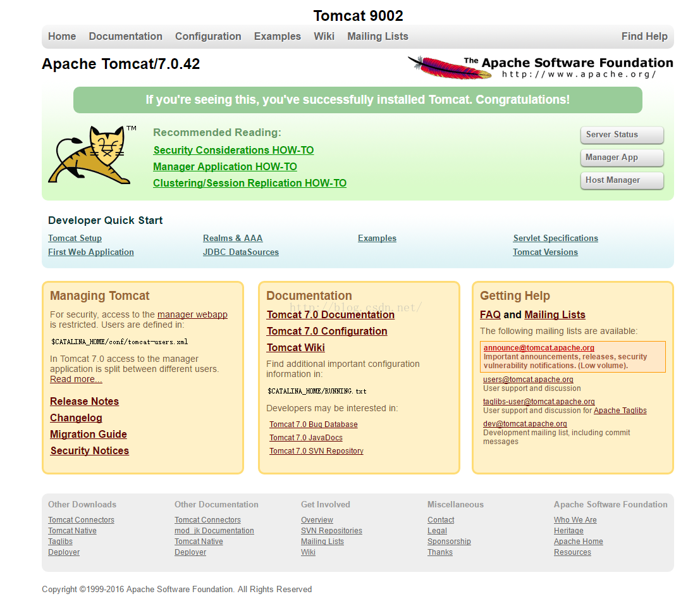
Task: Open the Realms & AAA link
Action: click(x=233, y=238)
